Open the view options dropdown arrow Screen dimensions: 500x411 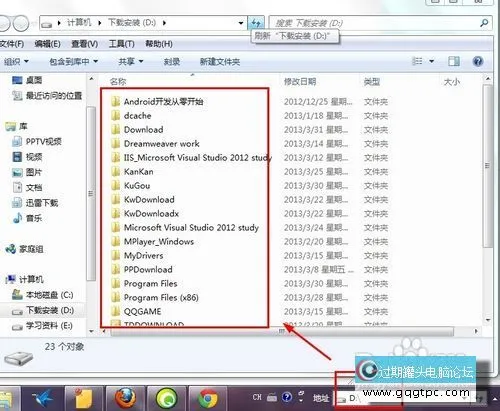coord(432,61)
